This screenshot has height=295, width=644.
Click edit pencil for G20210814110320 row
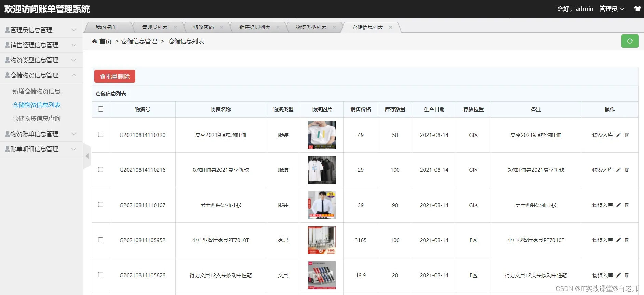click(618, 135)
